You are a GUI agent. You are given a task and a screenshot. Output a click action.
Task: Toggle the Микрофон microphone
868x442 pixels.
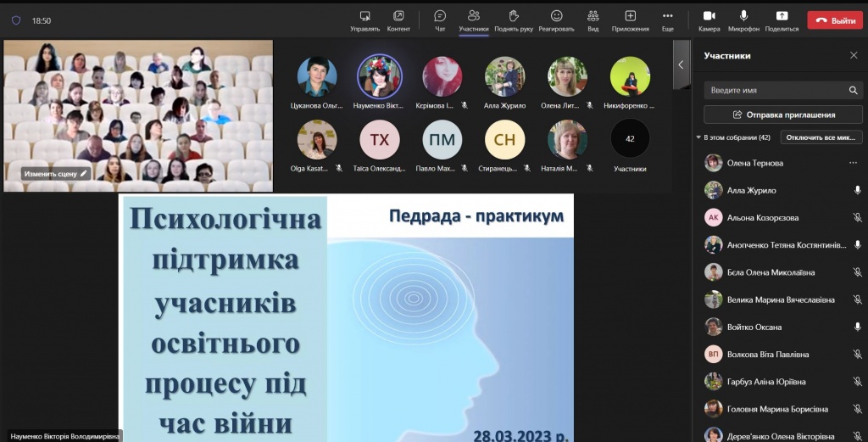tap(743, 21)
